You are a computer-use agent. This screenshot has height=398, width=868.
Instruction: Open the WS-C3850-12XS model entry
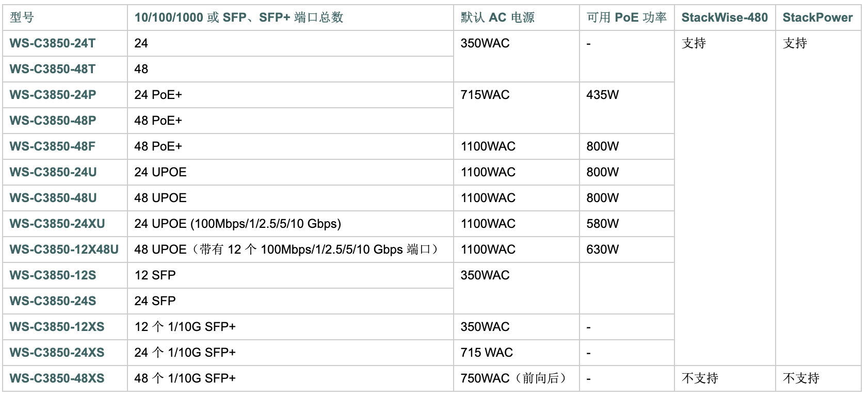click(57, 327)
